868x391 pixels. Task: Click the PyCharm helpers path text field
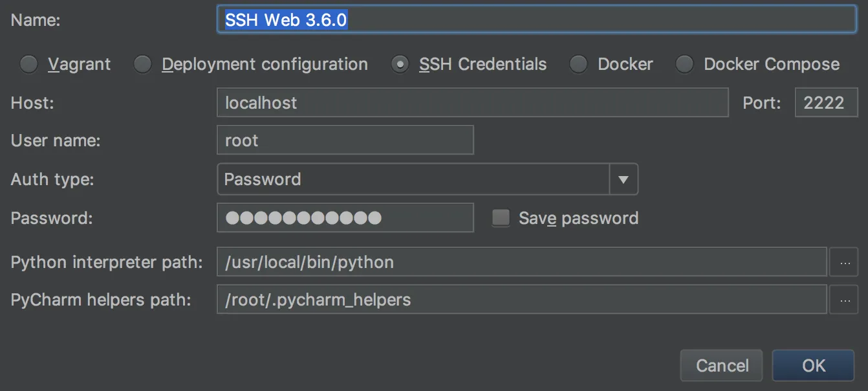click(521, 300)
